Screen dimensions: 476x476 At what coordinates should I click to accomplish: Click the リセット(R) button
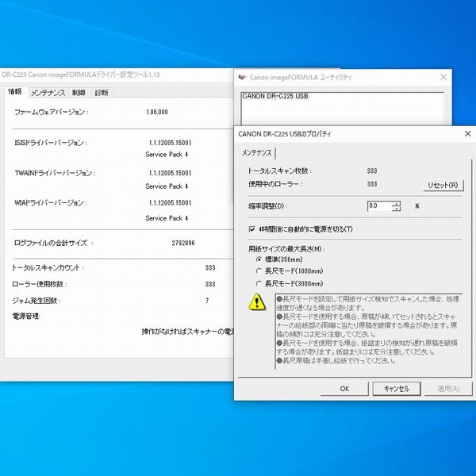(x=443, y=185)
